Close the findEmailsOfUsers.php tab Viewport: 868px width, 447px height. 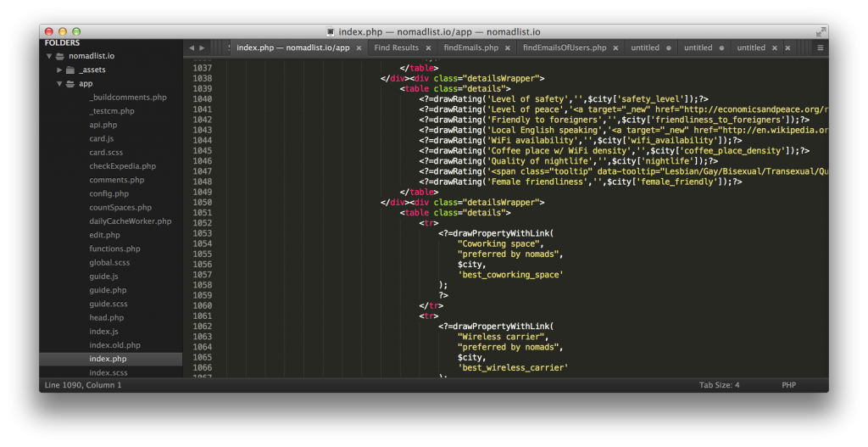[x=616, y=48]
